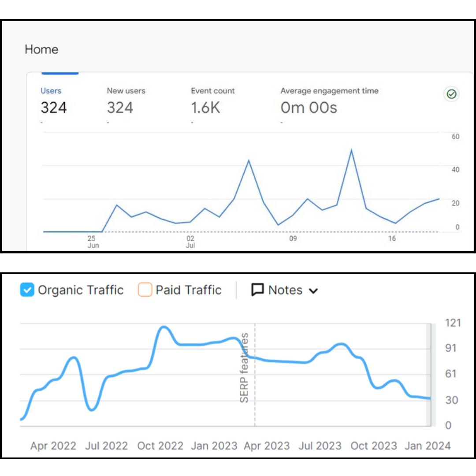The image size is (476, 476).
Task: Click the Jul 2023 axis label
Action: pyautogui.click(x=320, y=446)
